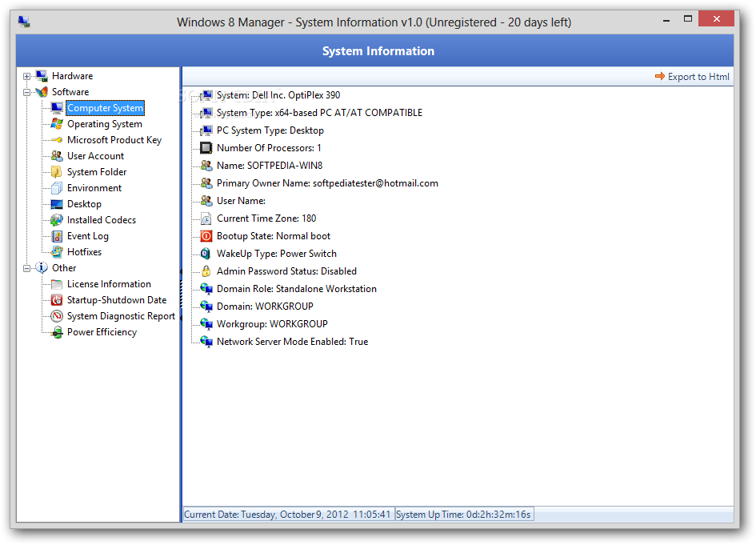Click the Admin Password Status lock icon
The height and width of the screenshot is (545, 756).
pos(206,271)
